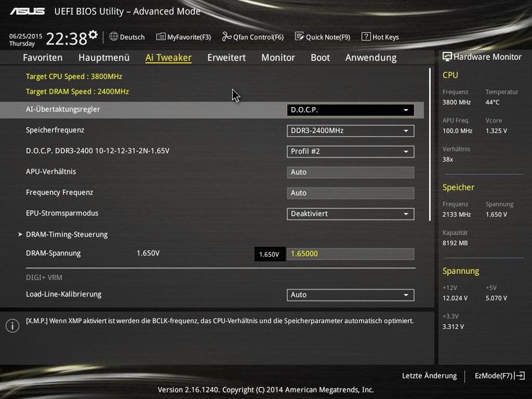This screenshot has height=399, width=532.
Task: Go to the Monitor tab
Action: click(278, 58)
